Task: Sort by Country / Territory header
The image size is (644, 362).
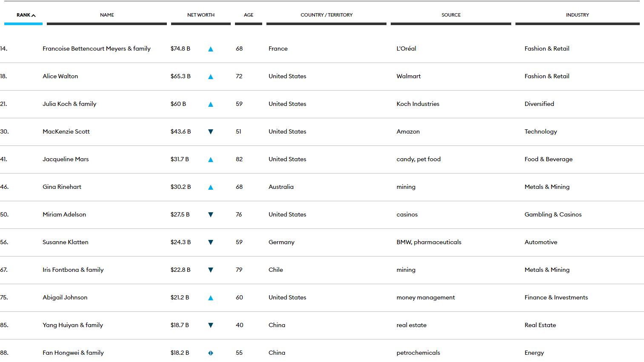Action: (326, 15)
